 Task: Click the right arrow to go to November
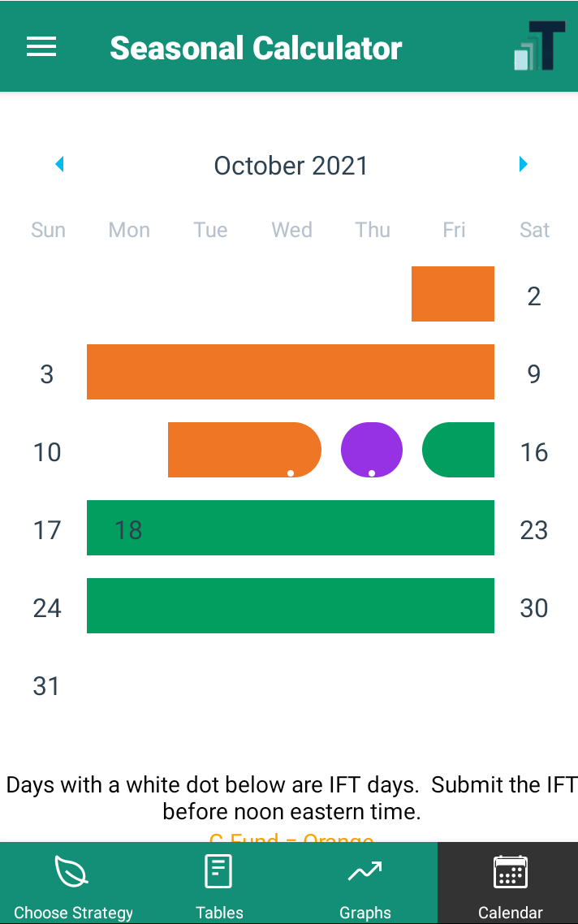point(523,164)
